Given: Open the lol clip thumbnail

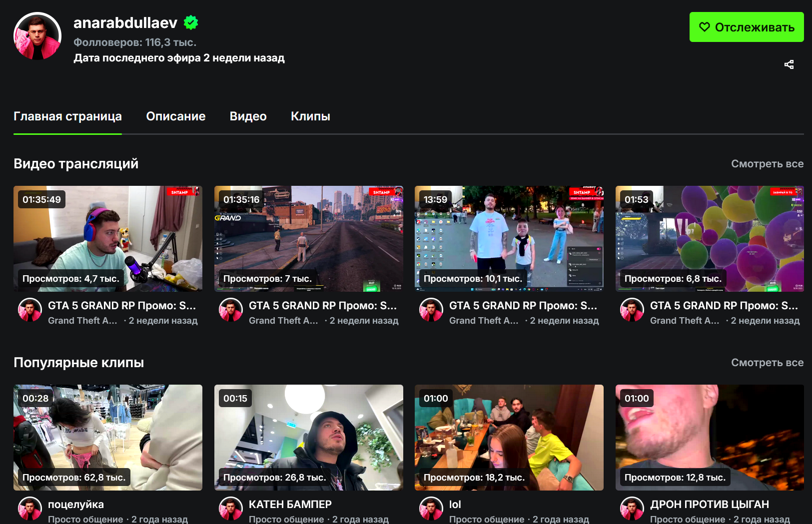Looking at the screenshot, I should coord(509,438).
